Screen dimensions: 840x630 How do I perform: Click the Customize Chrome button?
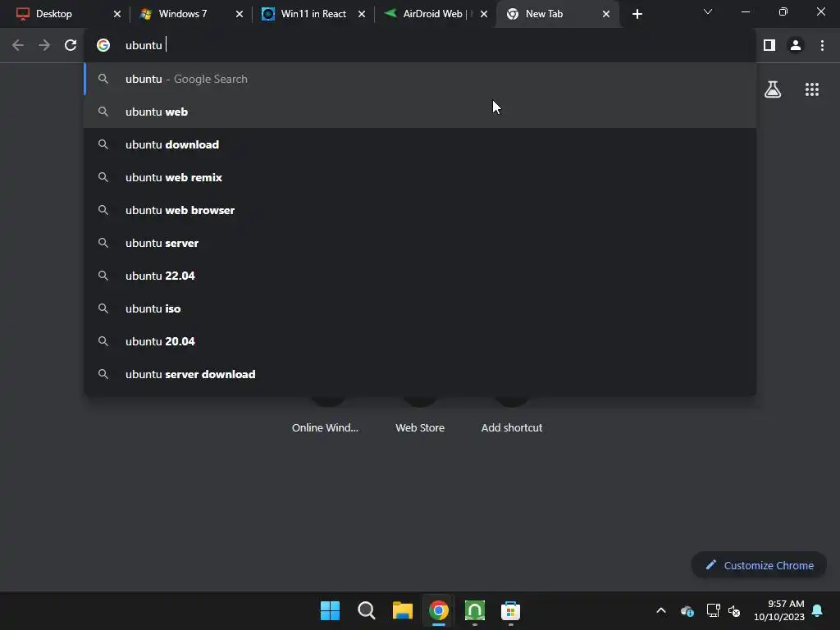[759, 565]
